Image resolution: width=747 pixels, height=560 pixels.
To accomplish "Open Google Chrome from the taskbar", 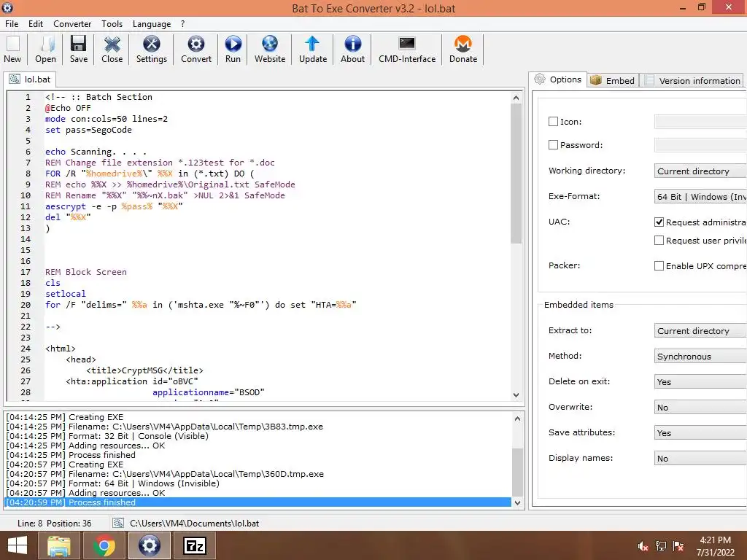I will (104, 545).
